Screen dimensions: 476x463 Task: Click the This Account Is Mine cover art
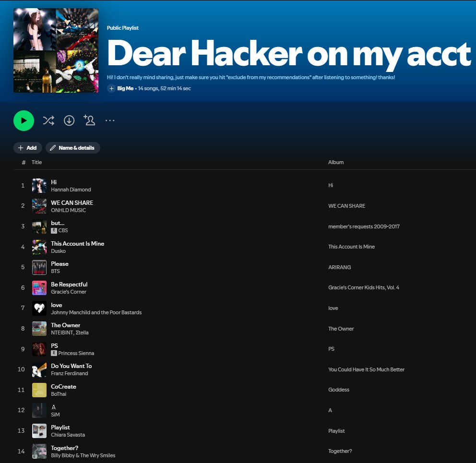point(39,247)
